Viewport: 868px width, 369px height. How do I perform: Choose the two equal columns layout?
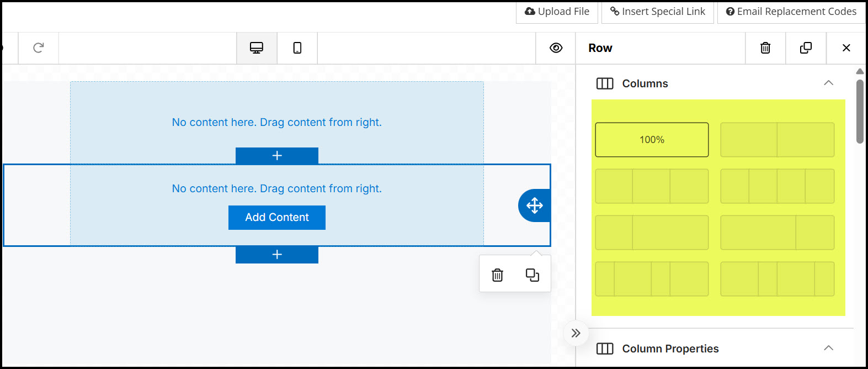pyautogui.click(x=778, y=140)
